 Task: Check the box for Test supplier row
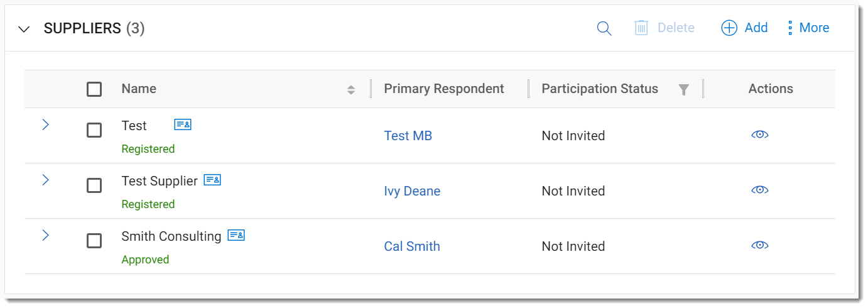[x=94, y=185]
